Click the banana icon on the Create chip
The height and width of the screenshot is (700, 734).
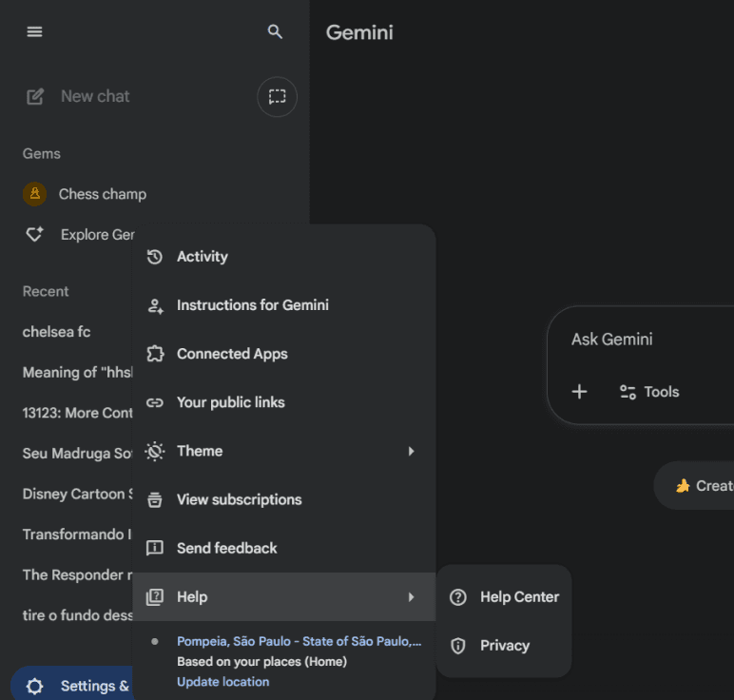point(683,486)
